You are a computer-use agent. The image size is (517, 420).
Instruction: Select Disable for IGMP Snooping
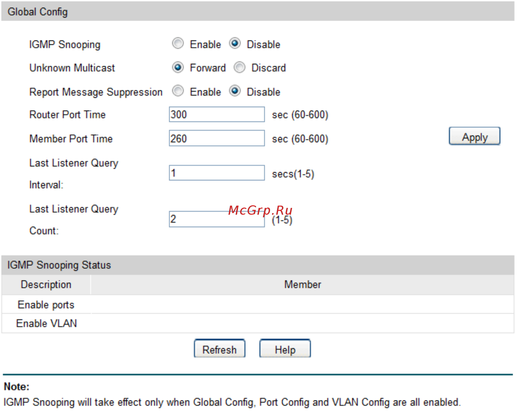[235, 43]
